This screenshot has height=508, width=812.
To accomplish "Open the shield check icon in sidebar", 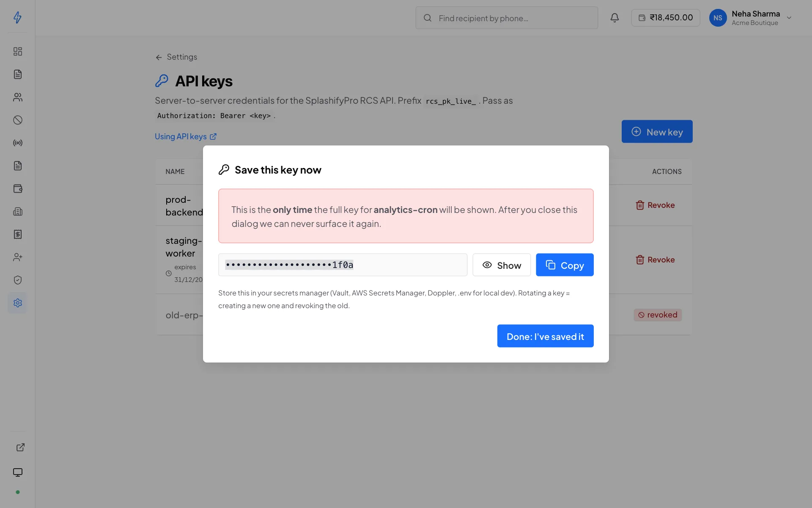I will [x=17, y=280].
